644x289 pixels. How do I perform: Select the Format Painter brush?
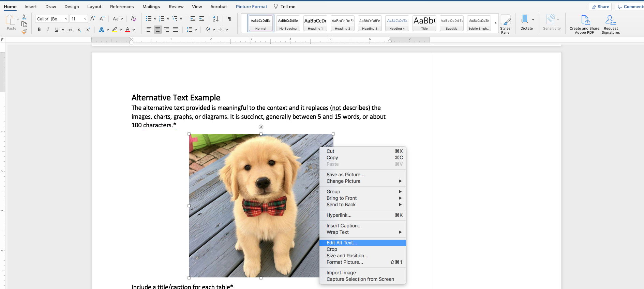[24, 31]
